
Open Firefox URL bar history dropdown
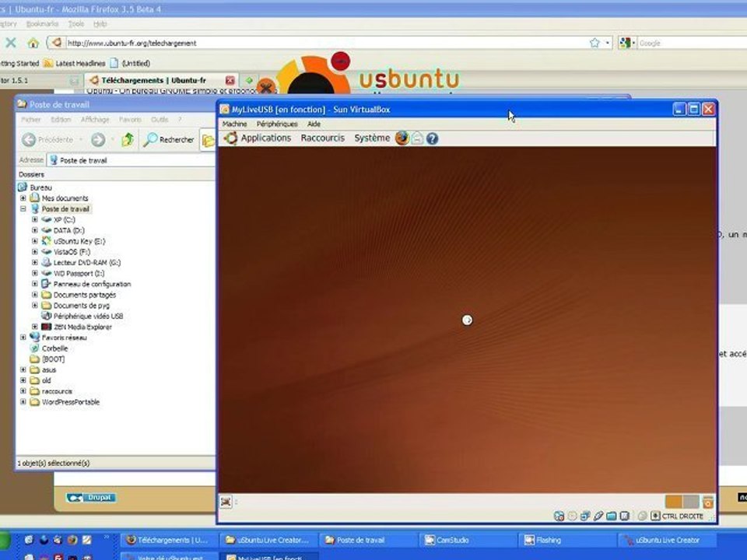pos(608,43)
